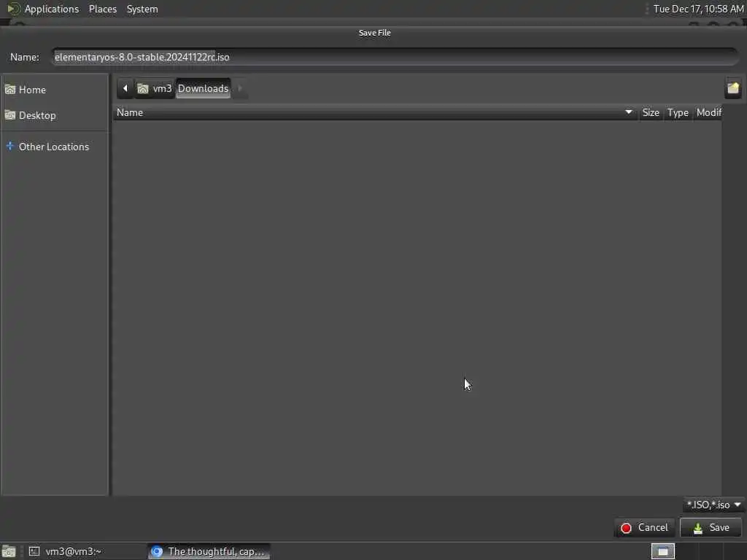Open Other Locations in sidebar
The height and width of the screenshot is (560, 747).
pyautogui.click(x=54, y=147)
